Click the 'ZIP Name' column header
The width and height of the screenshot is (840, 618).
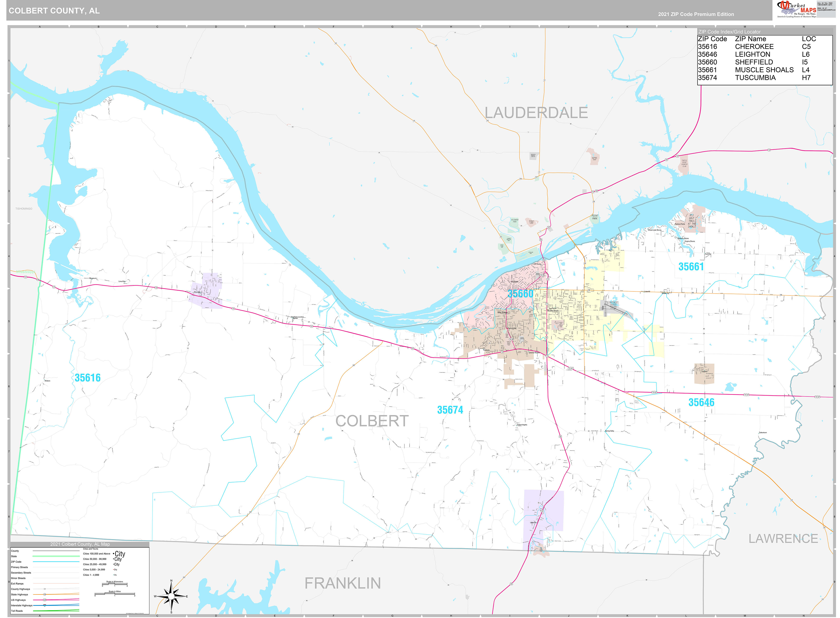click(x=750, y=39)
